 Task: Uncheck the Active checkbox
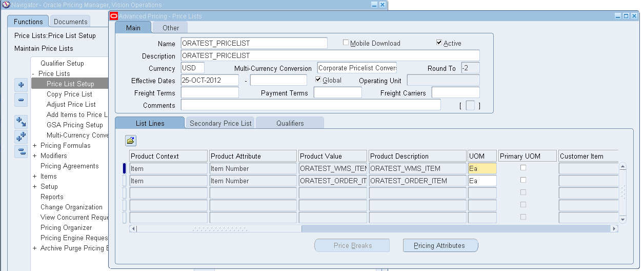(x=439, y=43)
